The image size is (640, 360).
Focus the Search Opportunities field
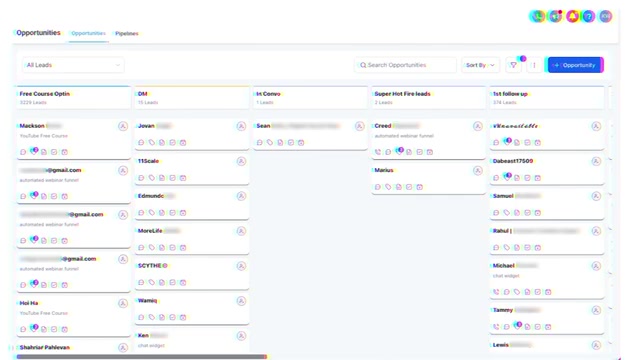pyautogui.click(x=405, y=65)
